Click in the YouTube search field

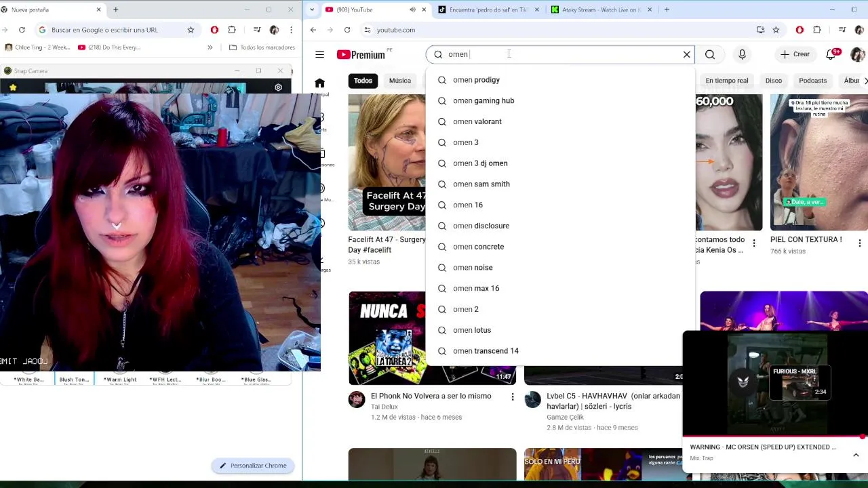tap(560, 54)
